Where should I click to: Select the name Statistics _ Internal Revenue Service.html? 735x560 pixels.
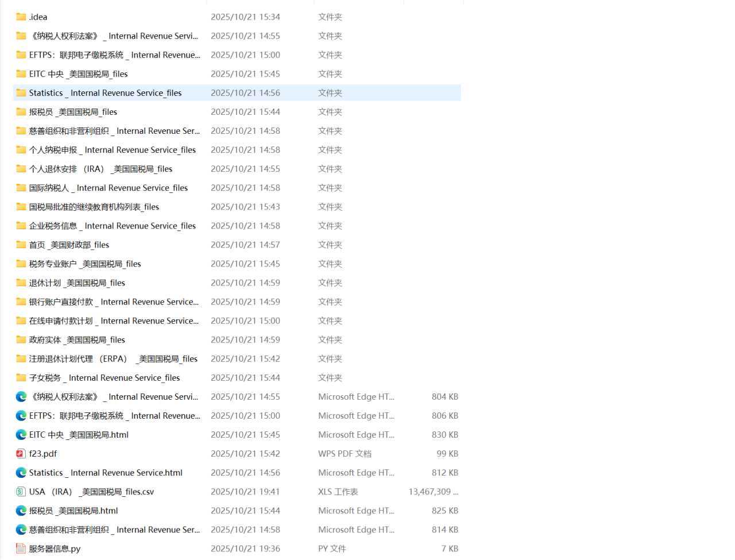[106, 472]
